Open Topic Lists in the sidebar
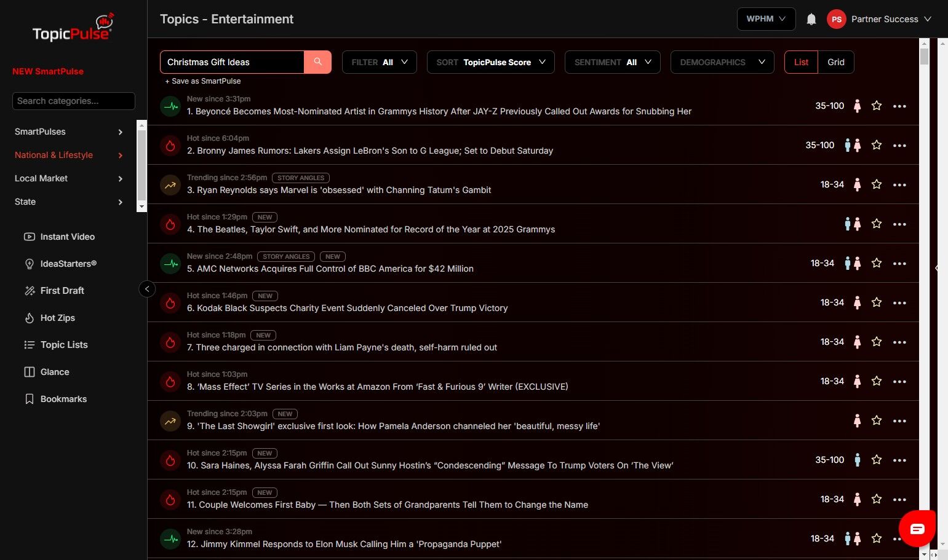 56,345
